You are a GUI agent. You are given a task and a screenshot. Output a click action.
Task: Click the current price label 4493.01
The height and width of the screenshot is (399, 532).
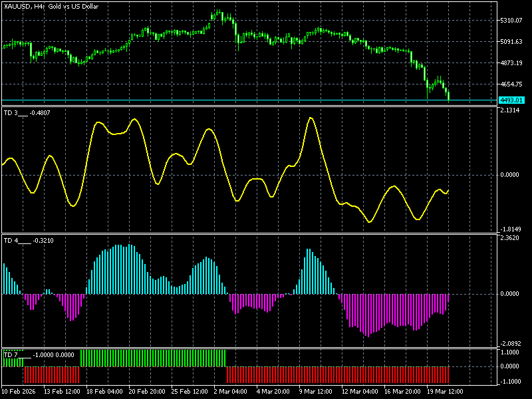tap(511, 100)
